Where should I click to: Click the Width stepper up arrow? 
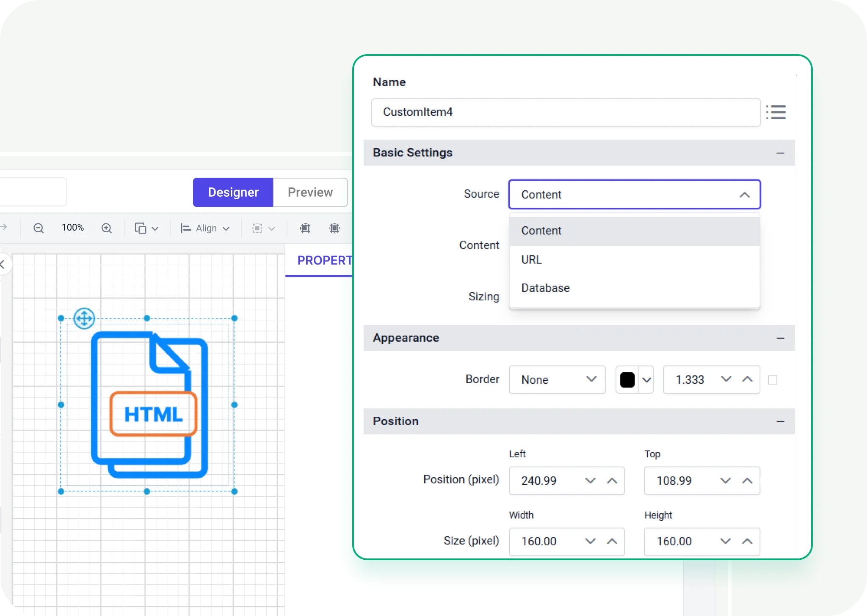(613, 542)
